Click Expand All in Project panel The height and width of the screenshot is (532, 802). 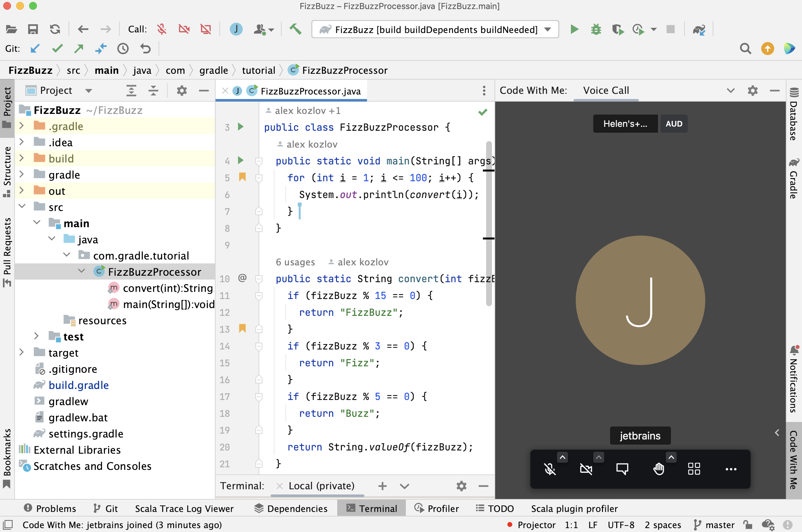[131, 91]
